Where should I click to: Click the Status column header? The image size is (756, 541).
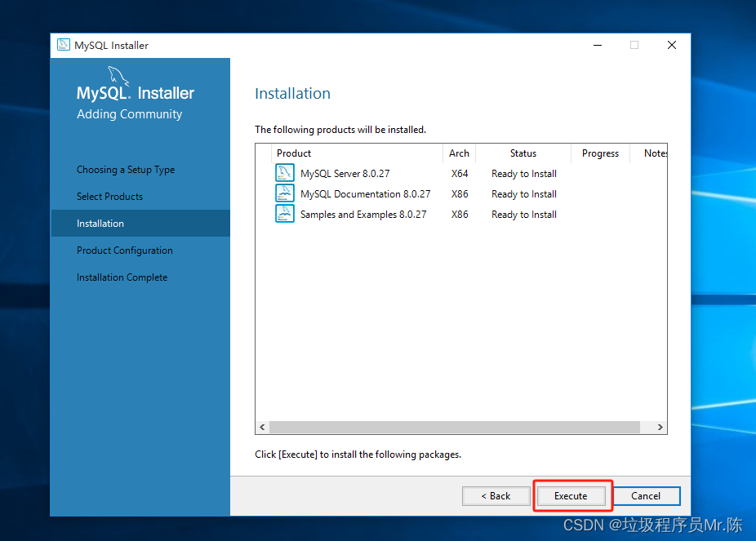pos(523,153)
